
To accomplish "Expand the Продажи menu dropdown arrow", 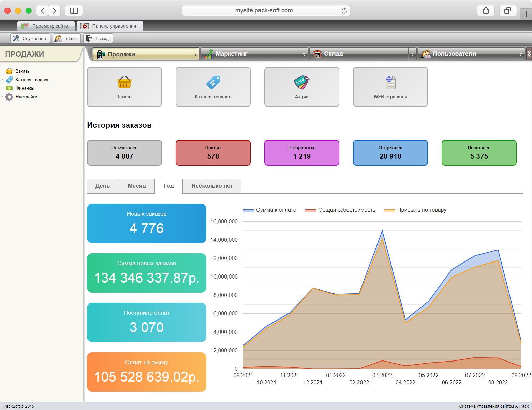I will tap(195, 54).
